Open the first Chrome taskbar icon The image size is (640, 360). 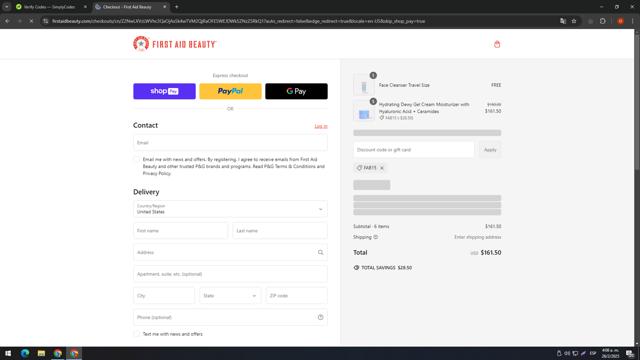point(58,353)
